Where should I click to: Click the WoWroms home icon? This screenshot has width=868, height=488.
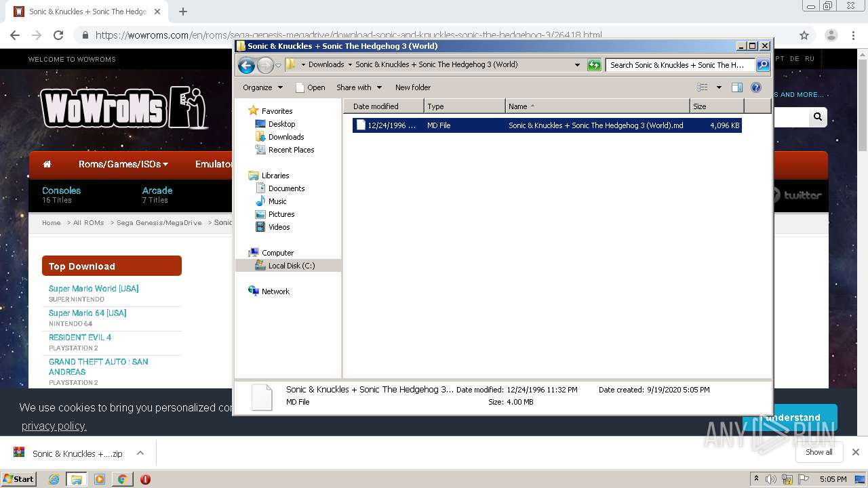coord(47,164)
